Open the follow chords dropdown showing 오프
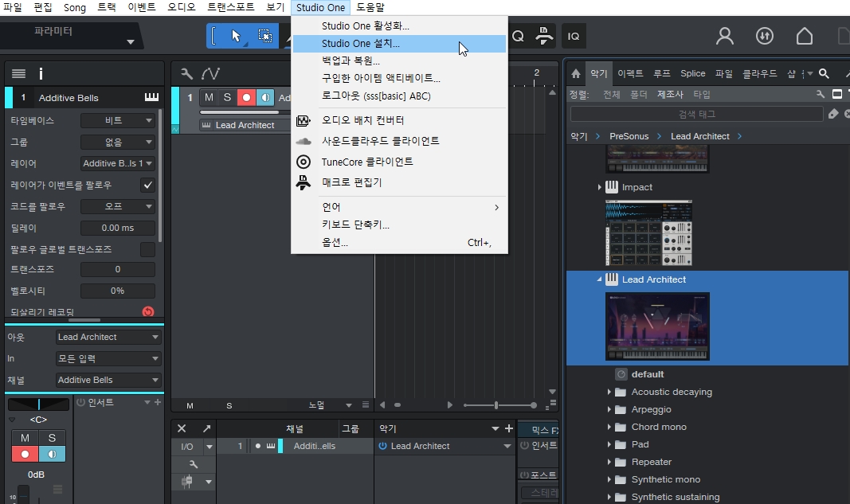850x504 pixels. point(118,206)
